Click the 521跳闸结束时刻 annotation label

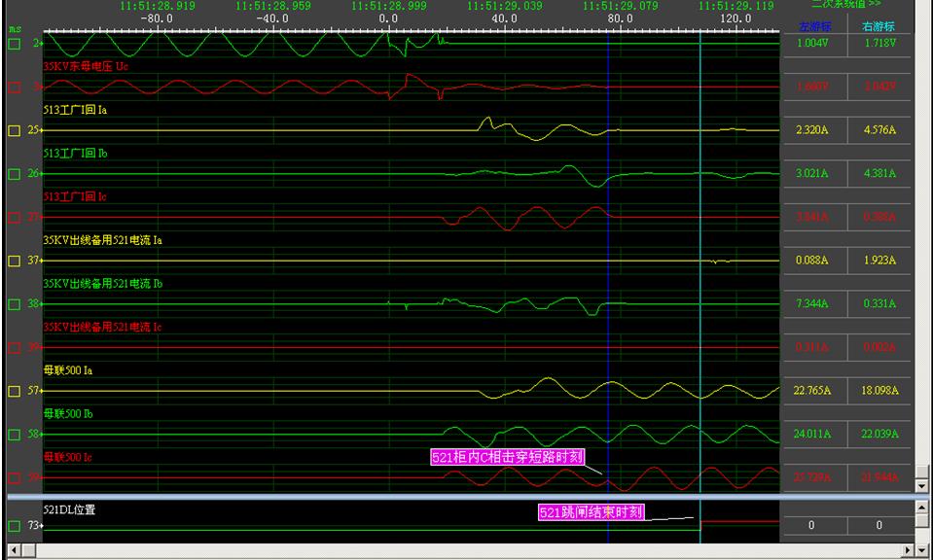pyautogui.click(x=592, y=512)
